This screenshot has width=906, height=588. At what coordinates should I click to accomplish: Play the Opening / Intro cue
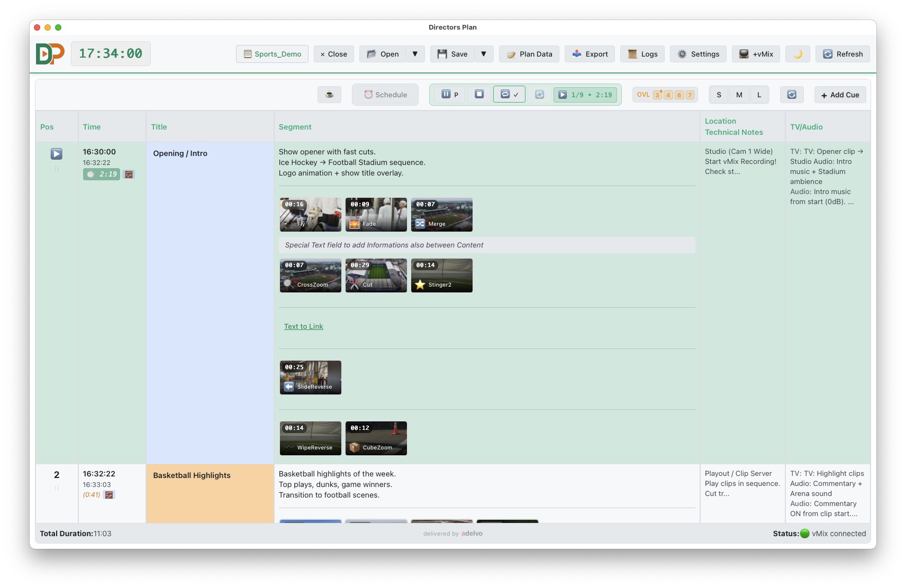click(56, 154)
